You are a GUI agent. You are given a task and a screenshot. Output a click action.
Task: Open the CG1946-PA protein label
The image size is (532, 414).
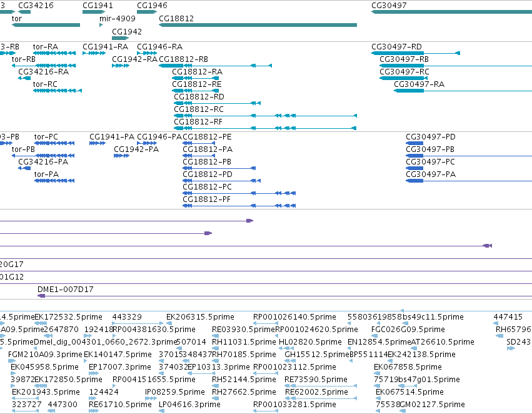point(159,137)
